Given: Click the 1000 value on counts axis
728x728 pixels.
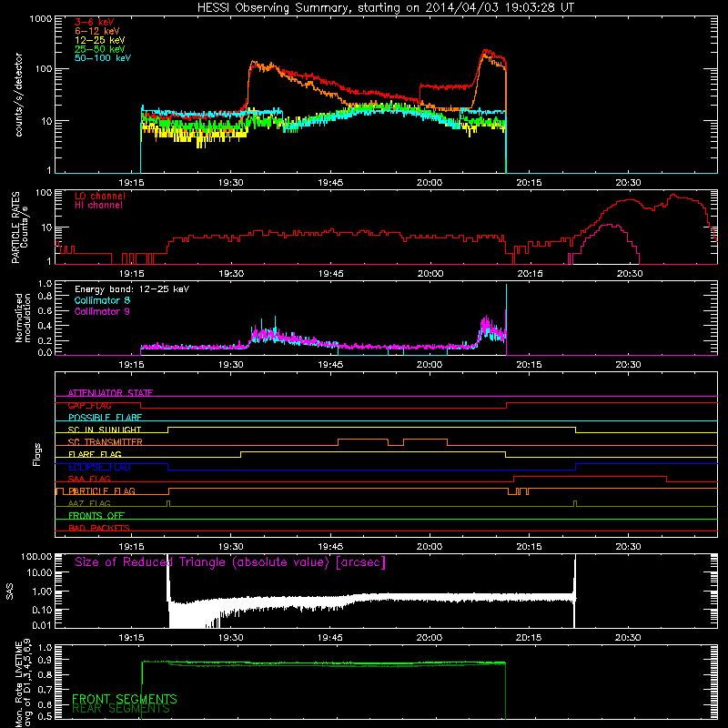Looking at the screenshot, I should (41, 19).
